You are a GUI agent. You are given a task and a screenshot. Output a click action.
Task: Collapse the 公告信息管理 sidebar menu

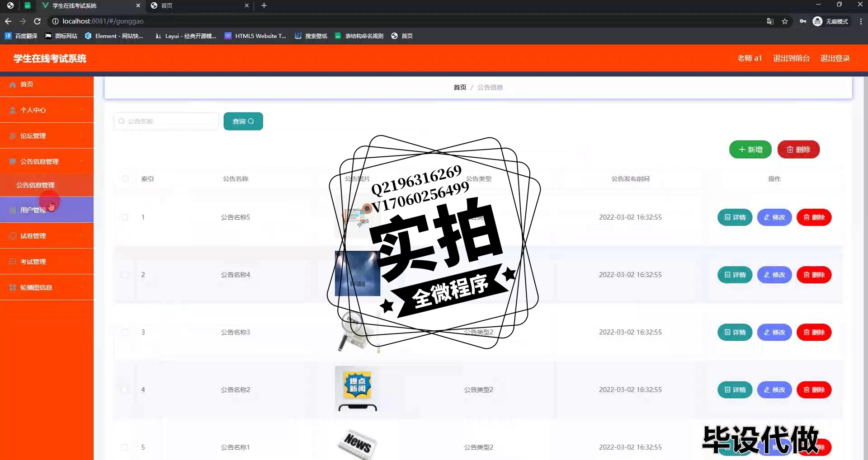[x=47, y=161]
